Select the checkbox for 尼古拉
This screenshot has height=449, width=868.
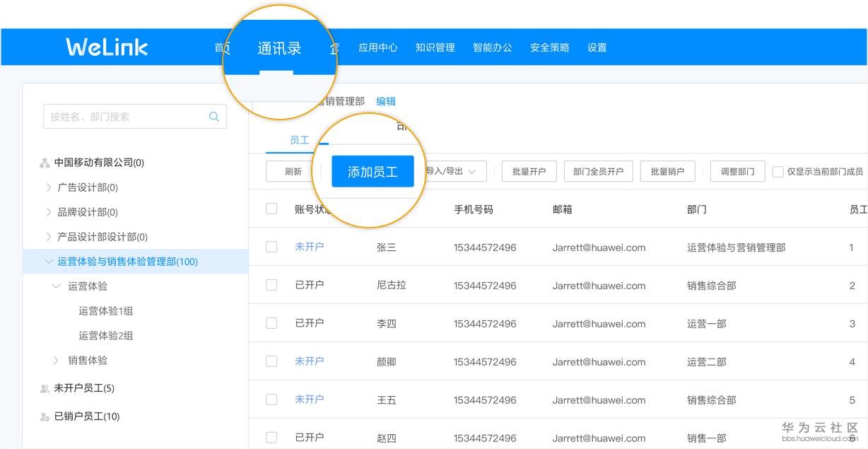[271, 285]
